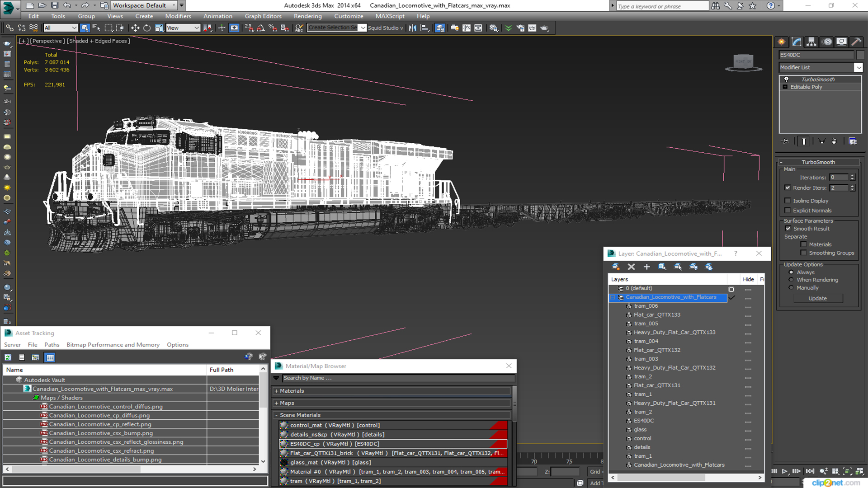Enable the Isoline Display checkbox
Screen dimensions: 868x488
(x=788, y=201)
